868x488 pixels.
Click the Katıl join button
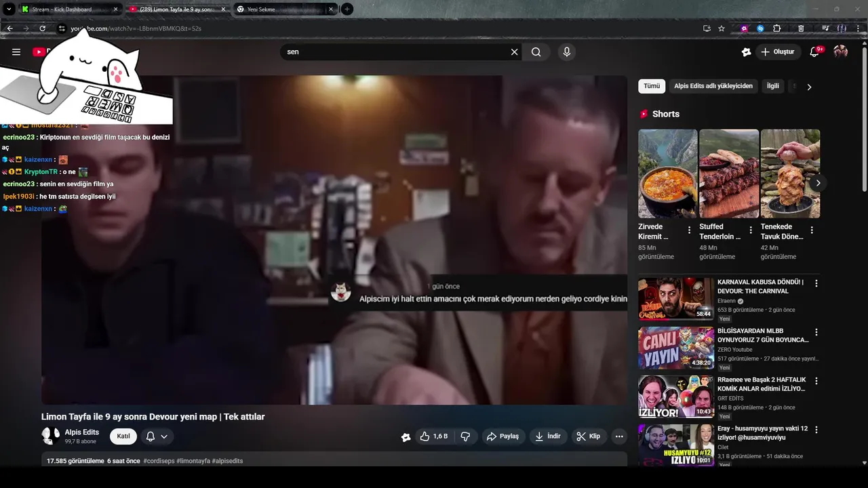(x=123, y=436)
